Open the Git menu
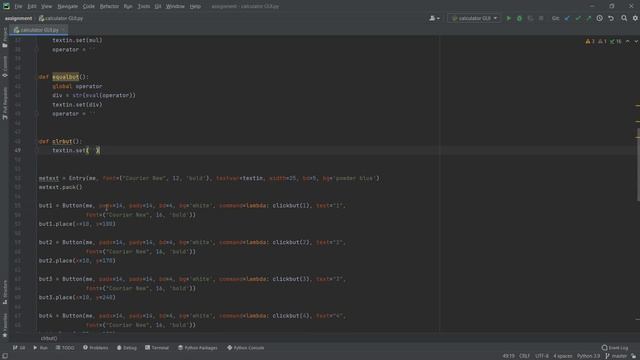This screenshot has width=640, height=360. pyautogui.click(x=158, y=7)
